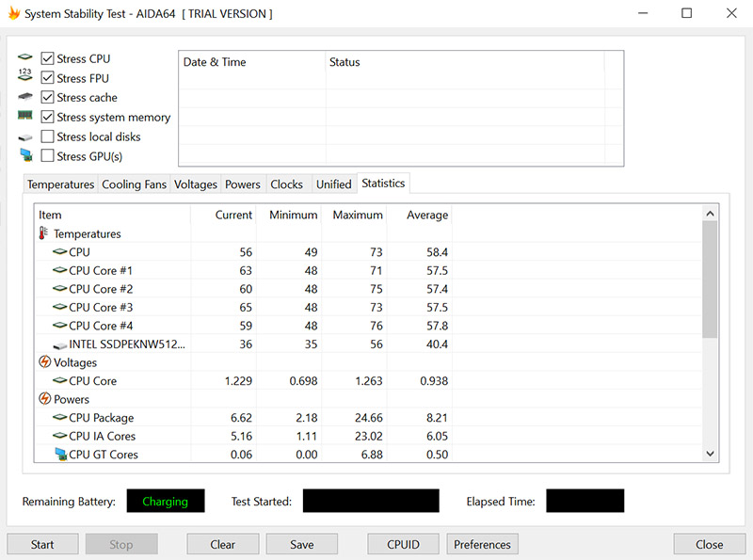Click the chip icon of CPU IA Cores row
Screen dimensions: 753x560
(x=60, y=436)
